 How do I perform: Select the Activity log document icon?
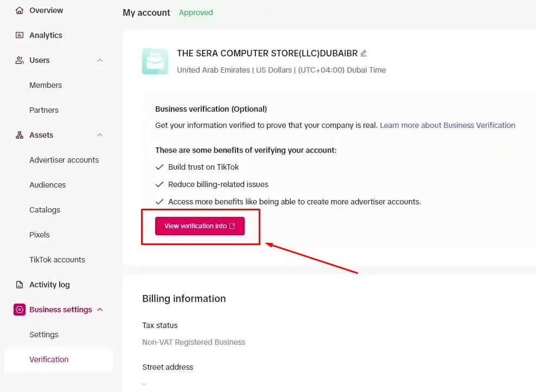(19, 284)
